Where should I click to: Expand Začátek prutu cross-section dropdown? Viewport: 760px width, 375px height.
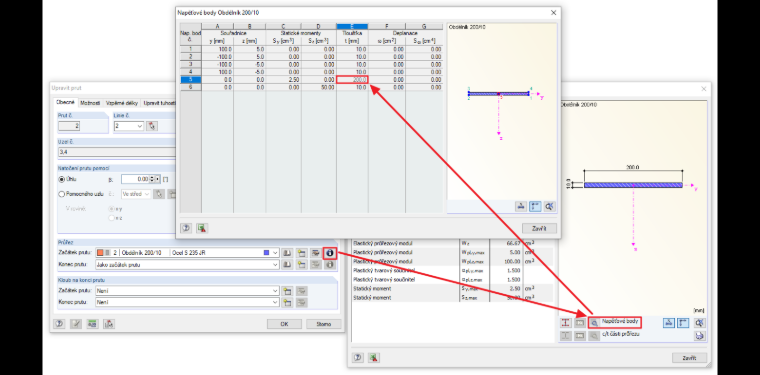[x=275, y=252]
